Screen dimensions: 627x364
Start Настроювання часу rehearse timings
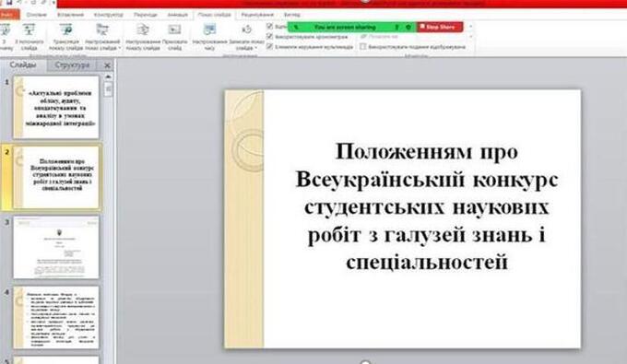click(x=209, y=37)
